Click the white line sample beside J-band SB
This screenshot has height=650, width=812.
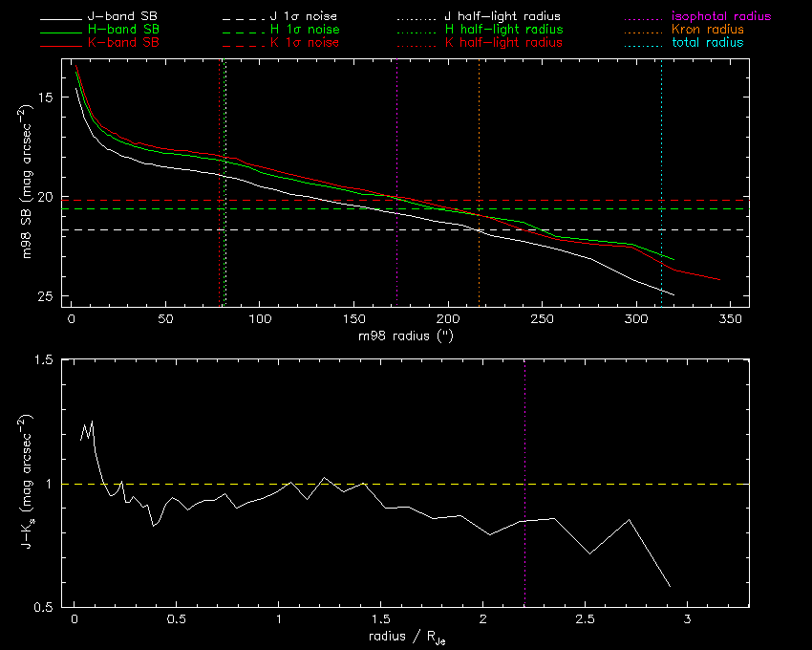pos(65,18)
